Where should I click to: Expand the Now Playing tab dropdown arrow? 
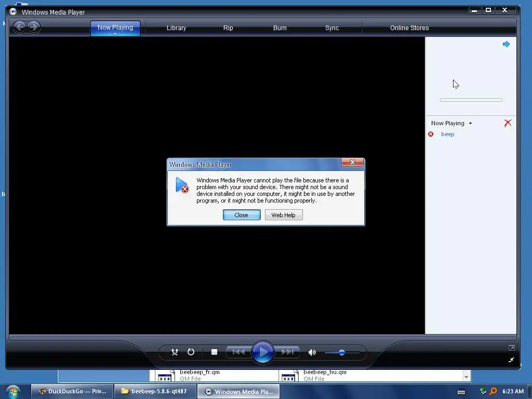pyautogui.click(x=115, y=34)
